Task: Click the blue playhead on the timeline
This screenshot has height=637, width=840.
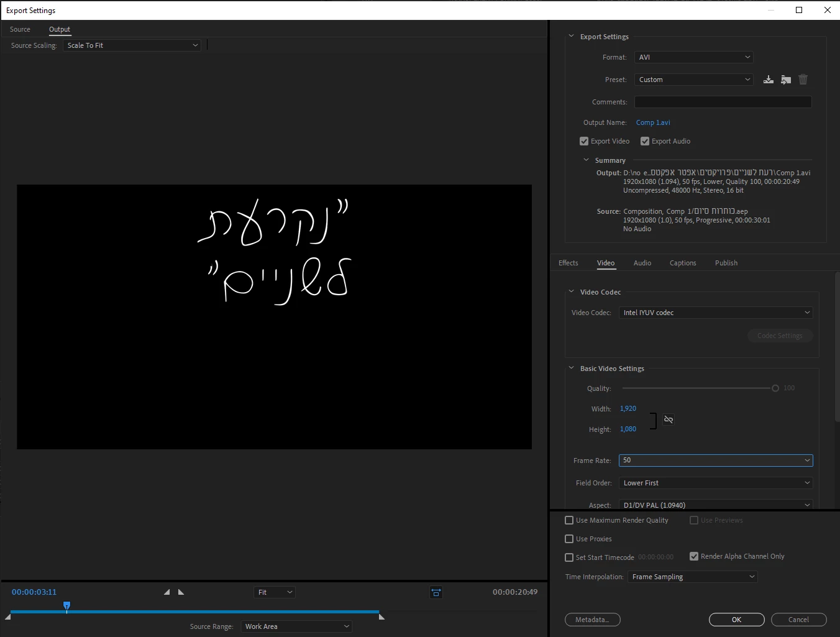Action: click(66, 605)
